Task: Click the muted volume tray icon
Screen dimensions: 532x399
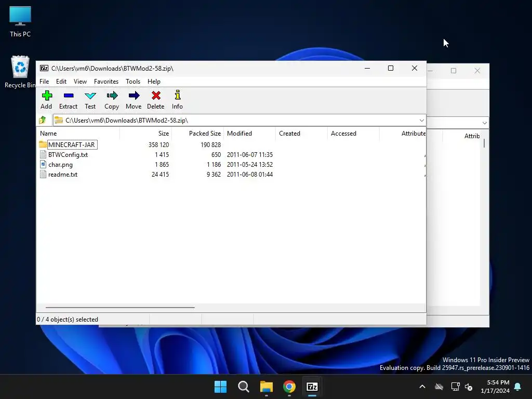Action: (469, 387)
